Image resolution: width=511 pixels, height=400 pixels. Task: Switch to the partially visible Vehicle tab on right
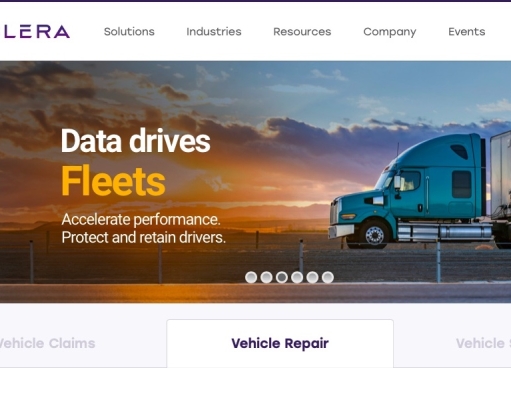click(483, 343)
